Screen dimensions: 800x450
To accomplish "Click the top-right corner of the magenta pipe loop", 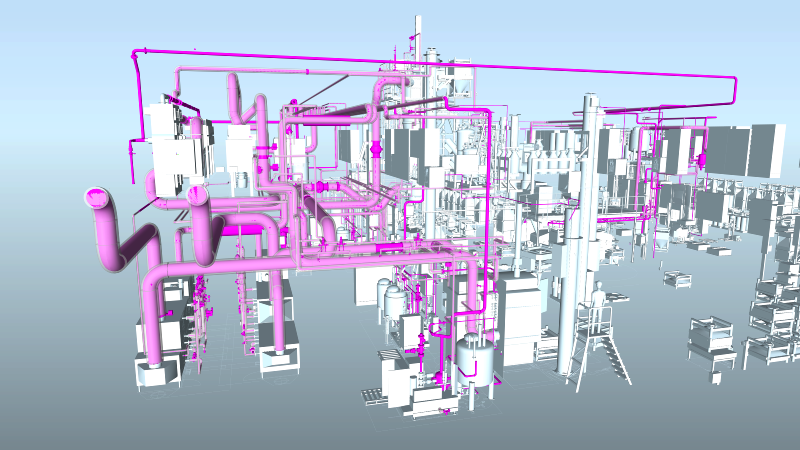I will (733, 79).
